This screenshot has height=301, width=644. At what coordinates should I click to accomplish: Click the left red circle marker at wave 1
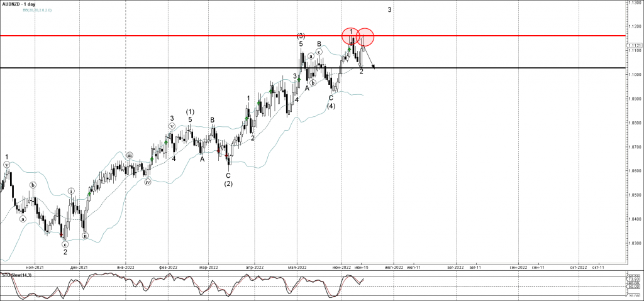(351, 36)
